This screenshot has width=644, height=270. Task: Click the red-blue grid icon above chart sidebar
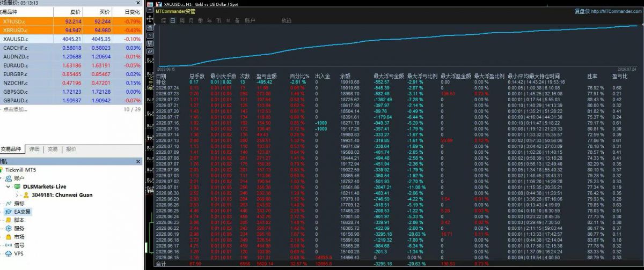pyautogui.click(x=150, y=3)
